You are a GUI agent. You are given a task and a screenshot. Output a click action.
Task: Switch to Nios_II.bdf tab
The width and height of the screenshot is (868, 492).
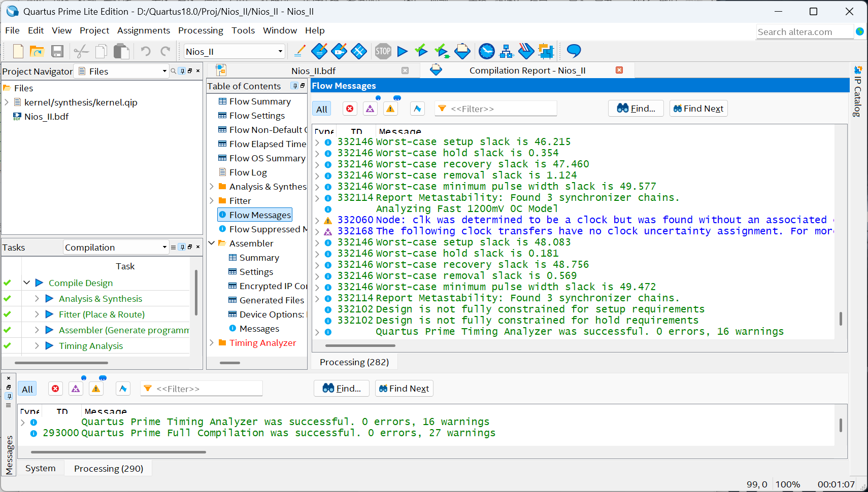[x=313, y=71]
